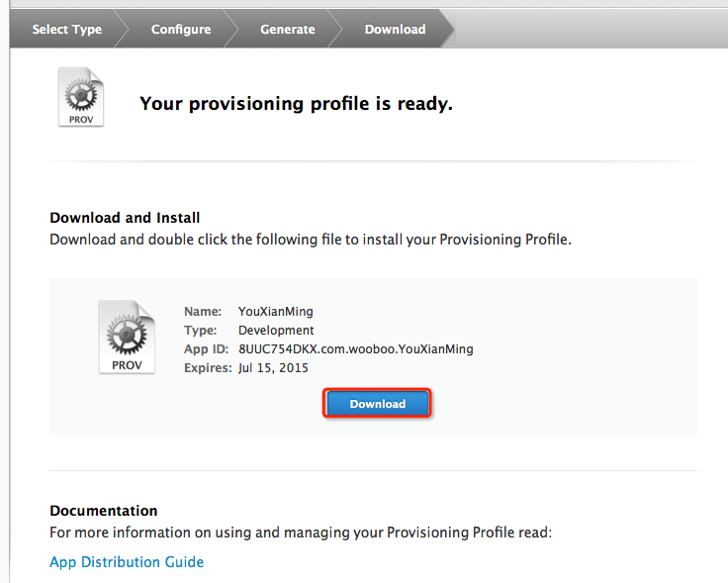Click the Download and Install heading

pos(125,218)
